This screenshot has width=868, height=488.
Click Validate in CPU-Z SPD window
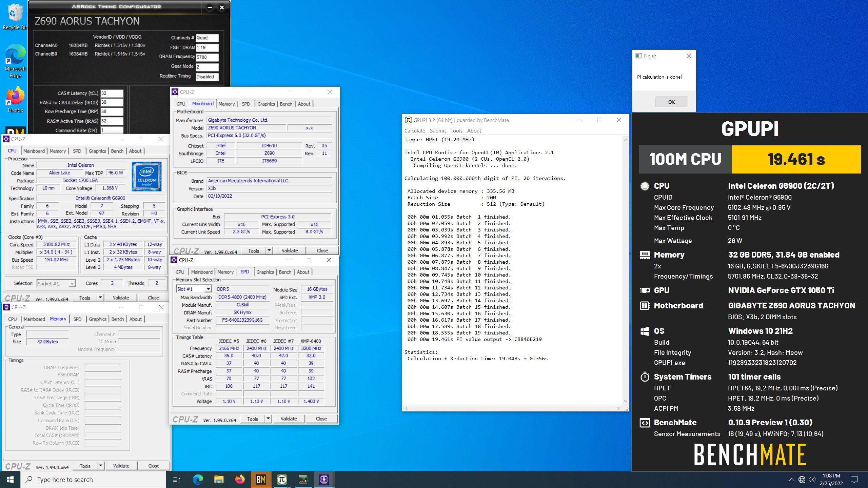click(289, 419)
